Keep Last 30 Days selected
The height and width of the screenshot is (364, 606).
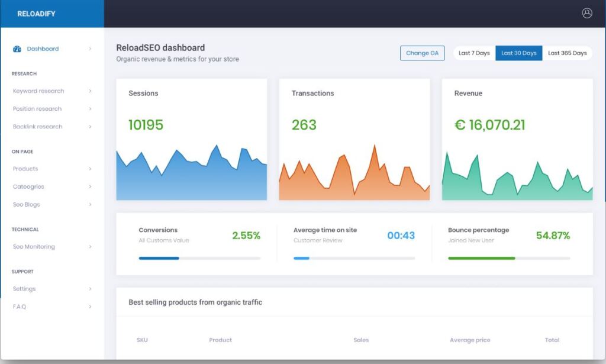point(519,53)
